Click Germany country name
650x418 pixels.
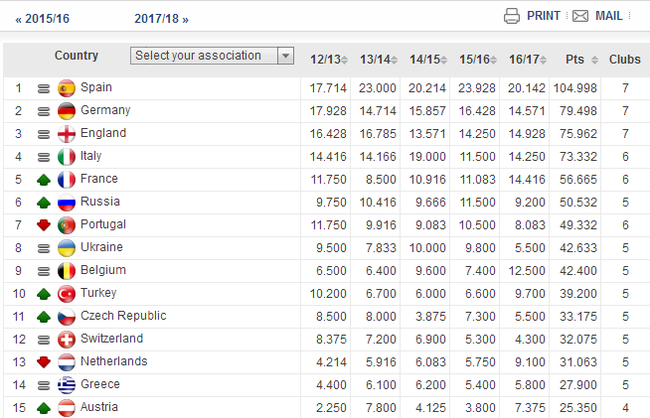105,110
